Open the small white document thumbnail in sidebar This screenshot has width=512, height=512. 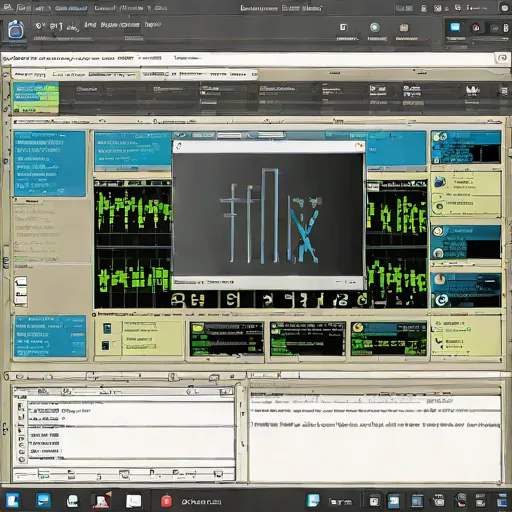click(x=21, y=291)
